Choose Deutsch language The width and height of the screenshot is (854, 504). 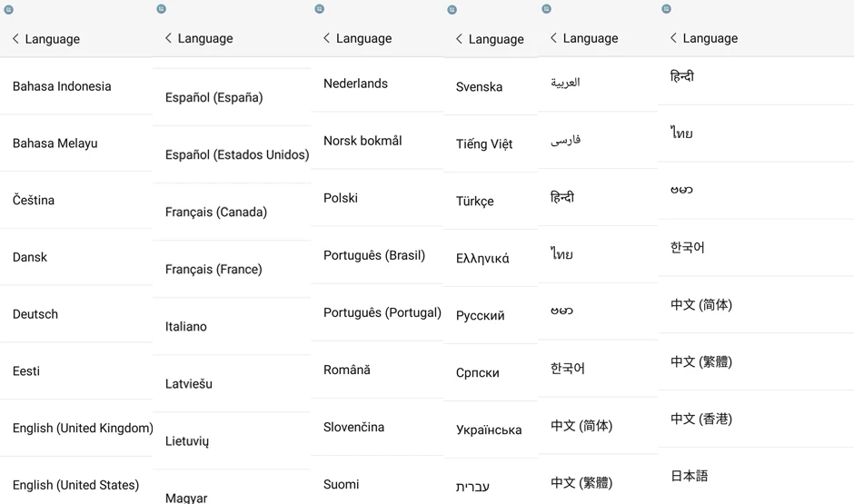click(x=76, y=314)
